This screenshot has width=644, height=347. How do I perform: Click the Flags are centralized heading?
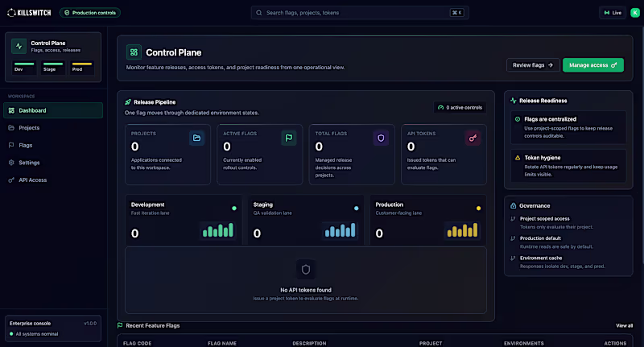coord(551,119)
